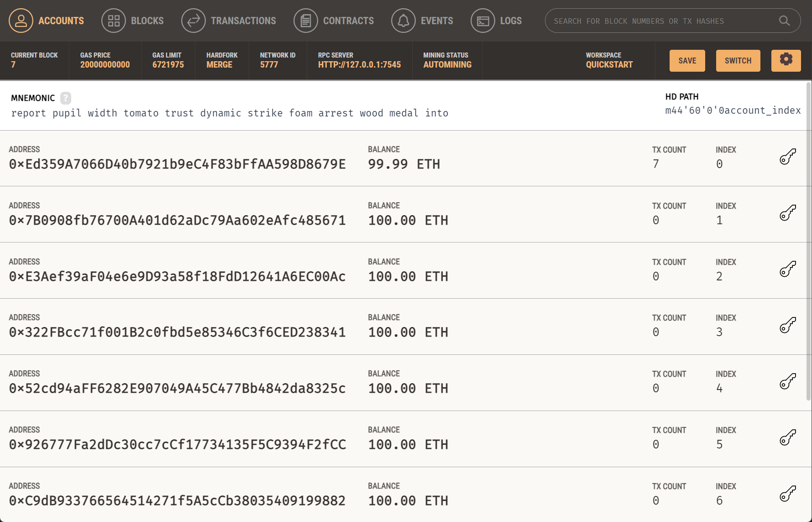Click the TX count 7 of first account
Viewport: 812px width, 522px height.
[x=656, y=164]
